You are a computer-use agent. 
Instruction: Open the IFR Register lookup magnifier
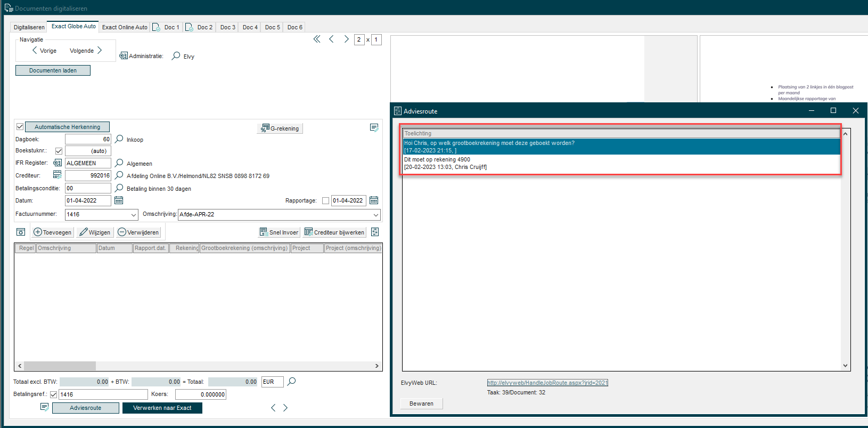point(119,163)
